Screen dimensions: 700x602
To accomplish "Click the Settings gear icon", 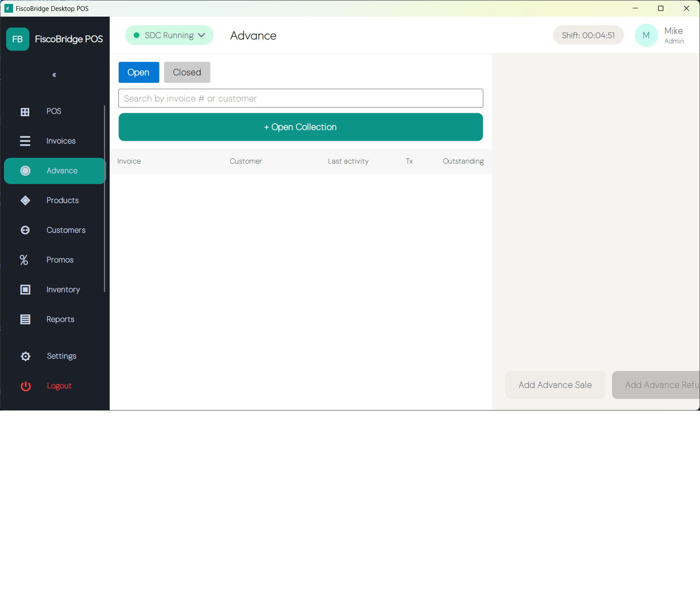I will 26,356.
